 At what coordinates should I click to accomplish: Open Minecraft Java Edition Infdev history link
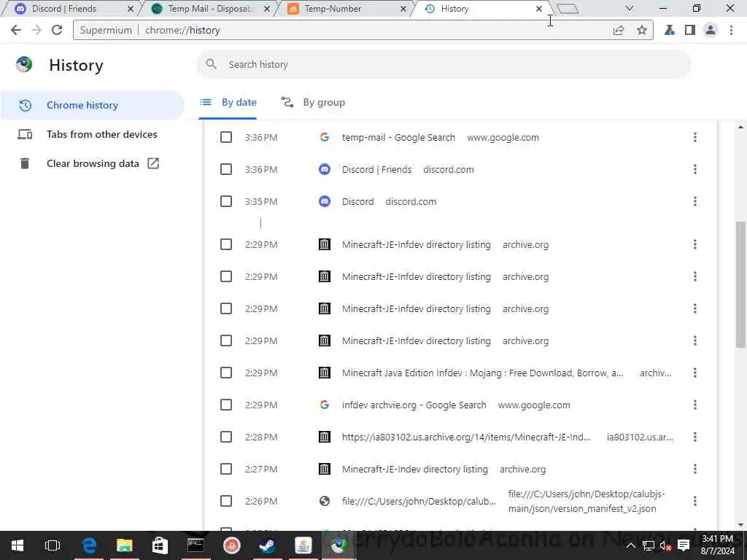[482, 373]
